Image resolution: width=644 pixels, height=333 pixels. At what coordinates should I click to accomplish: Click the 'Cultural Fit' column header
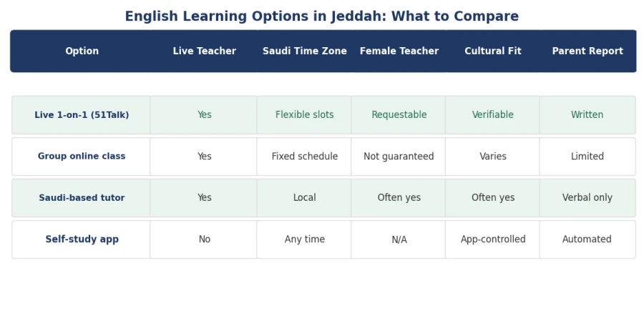[493, 51]
